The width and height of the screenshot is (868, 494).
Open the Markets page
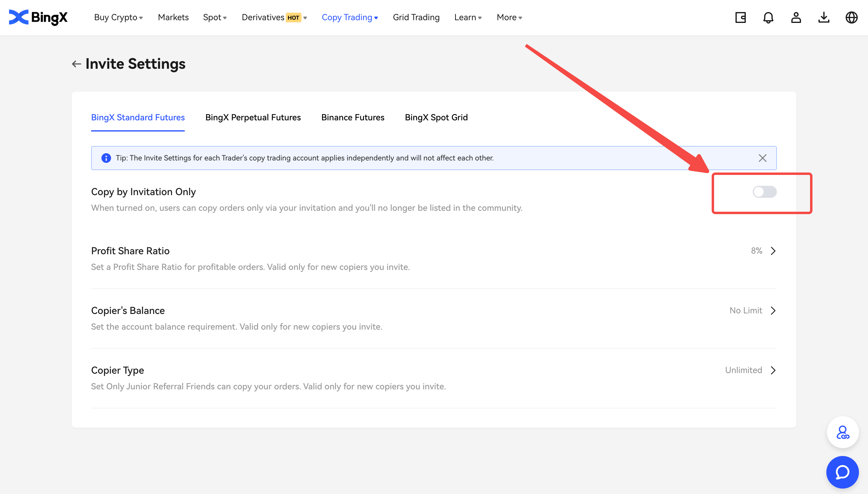[x=173, y=17]
